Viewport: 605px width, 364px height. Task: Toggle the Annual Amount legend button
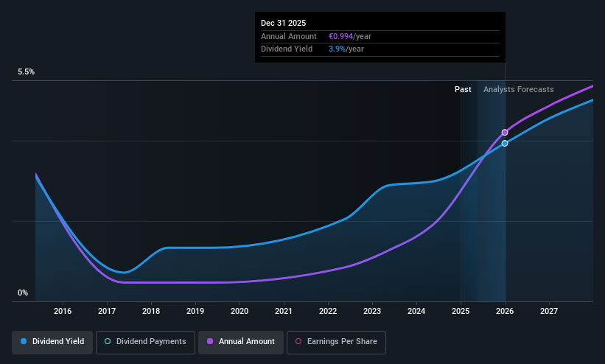pyautogui.click(x=241, y=342)
